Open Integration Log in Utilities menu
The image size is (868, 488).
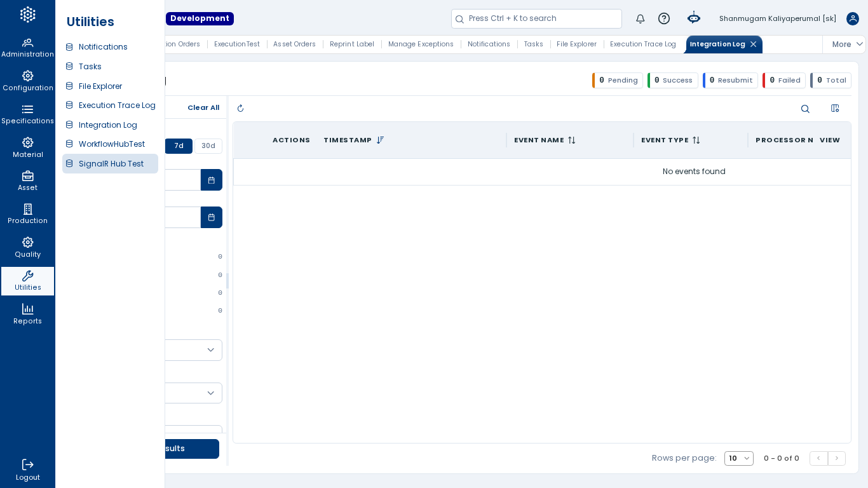(110, 125)
